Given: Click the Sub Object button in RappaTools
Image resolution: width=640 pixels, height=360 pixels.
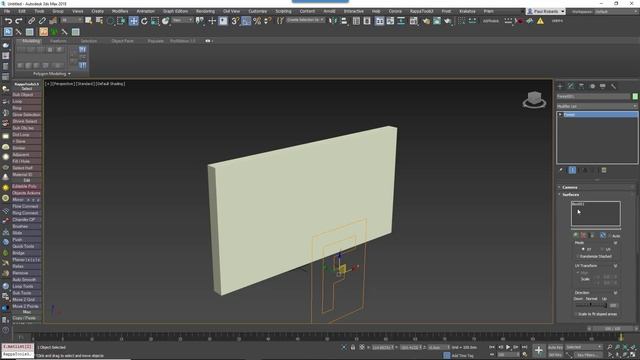Looking at the screenshot, I should 27,95.
